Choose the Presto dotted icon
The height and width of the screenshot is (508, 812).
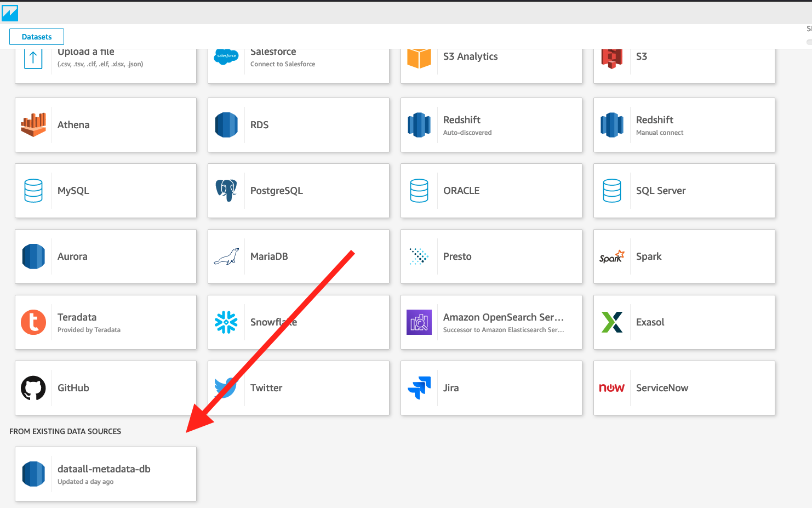419,256
